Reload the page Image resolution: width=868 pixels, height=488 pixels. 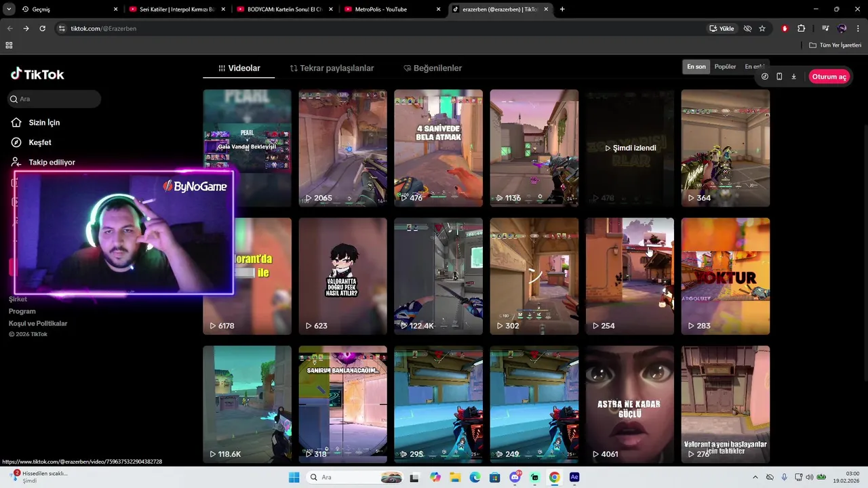(42, 28)
